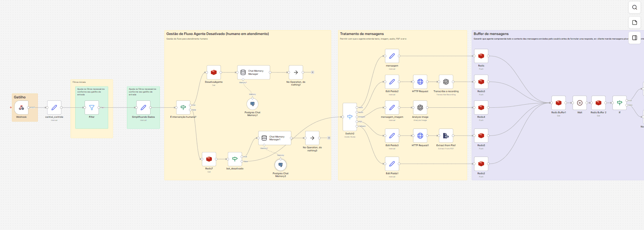Viewport: 644px width, 230px height.
Task: Select the Filter node funnel icon
Action: 92,108
